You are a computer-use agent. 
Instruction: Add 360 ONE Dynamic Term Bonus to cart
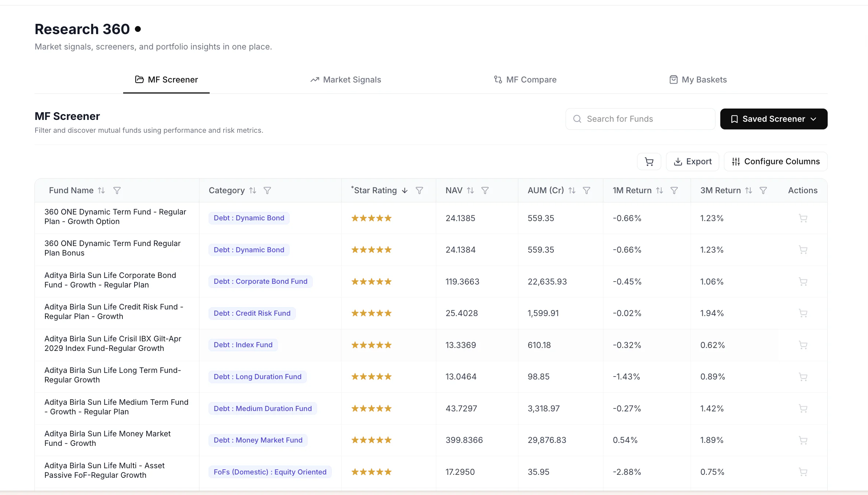click(x=803, y=250)
